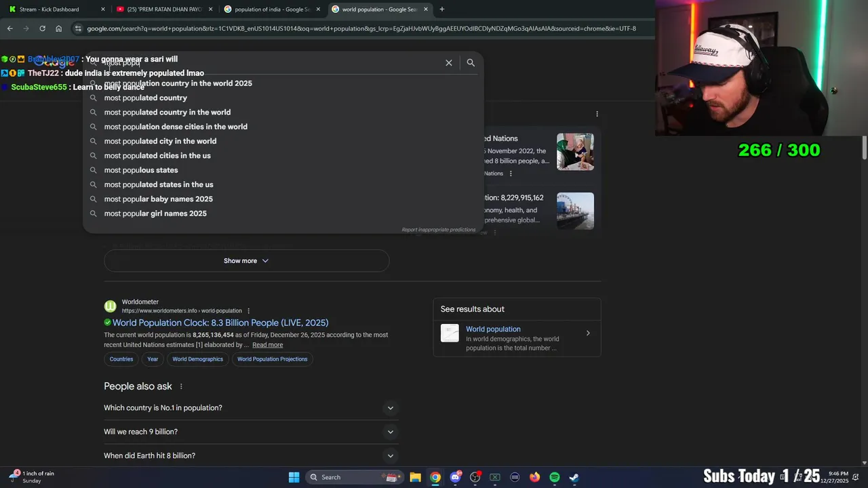The image size is (868, 488).
Task: Click the browser forward arrow
Action: pyautogui.click(x=26, y=28)
